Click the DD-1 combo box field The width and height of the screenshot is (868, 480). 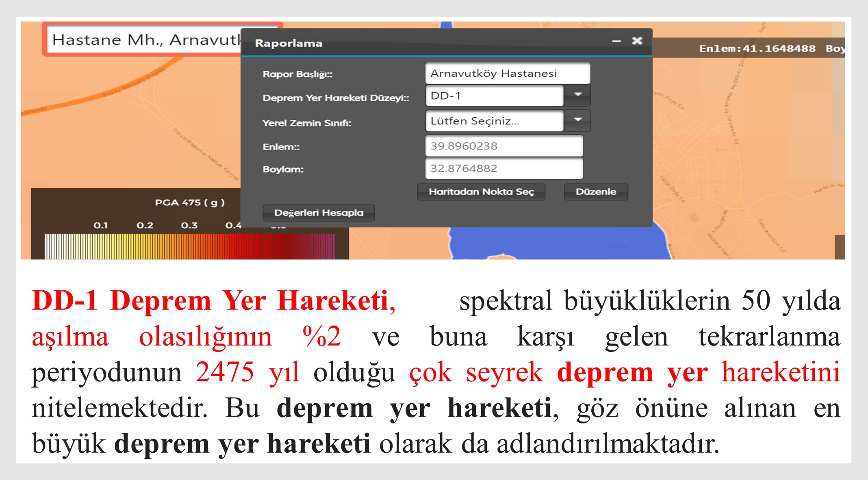tap(494, 96)
